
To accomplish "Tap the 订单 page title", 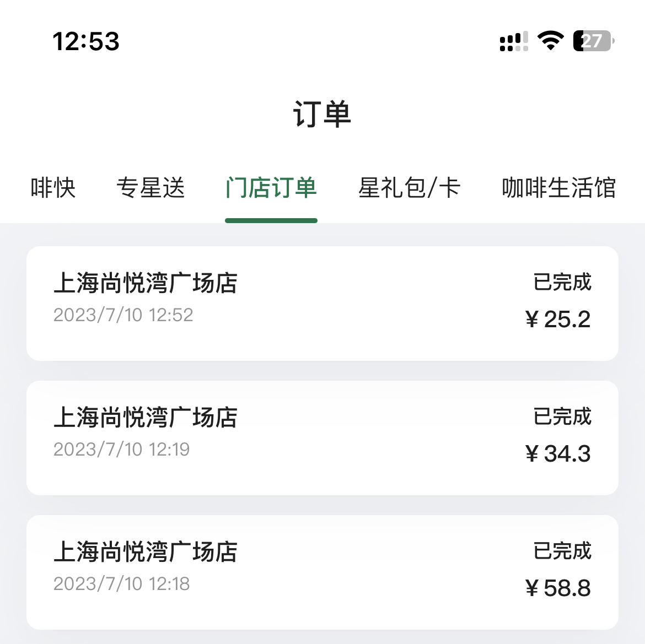I will (x=322, y=114).
